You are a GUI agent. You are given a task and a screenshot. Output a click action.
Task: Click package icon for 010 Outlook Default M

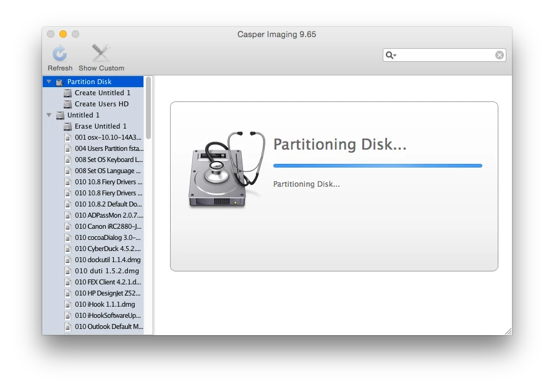click(68, 326)
